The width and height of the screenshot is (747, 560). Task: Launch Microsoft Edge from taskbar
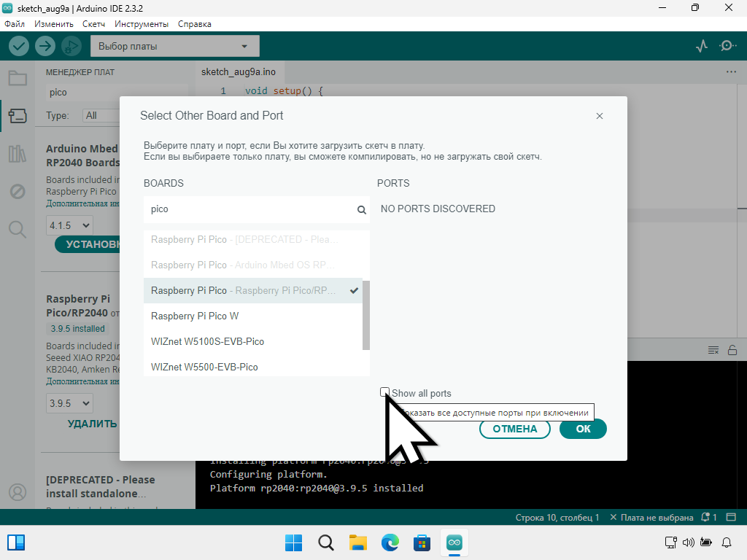(390, 542)
